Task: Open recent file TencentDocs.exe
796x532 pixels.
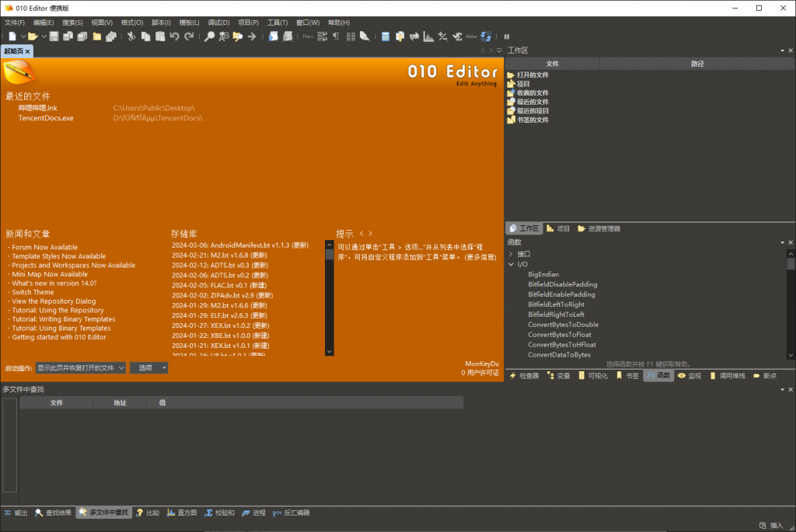Action: (46, 118)
